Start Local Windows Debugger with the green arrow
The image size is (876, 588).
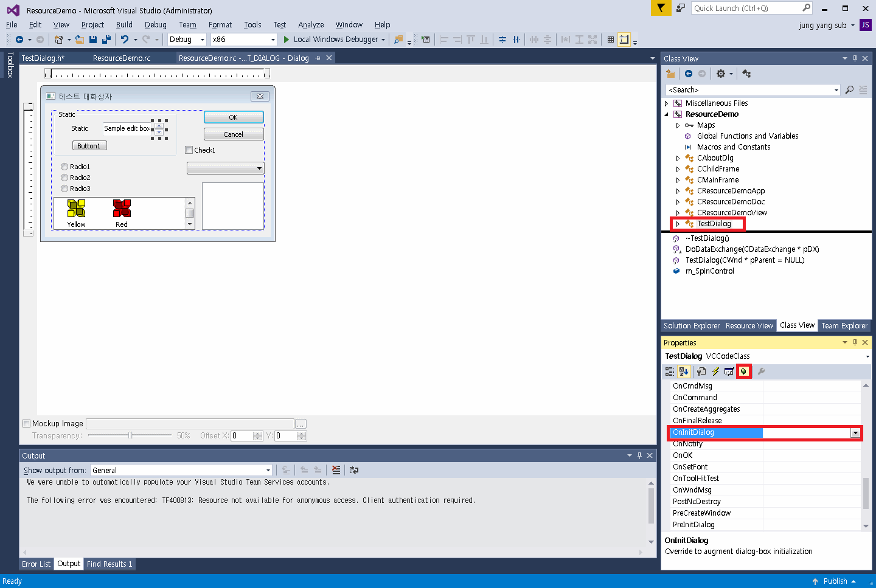coord(287,40)
